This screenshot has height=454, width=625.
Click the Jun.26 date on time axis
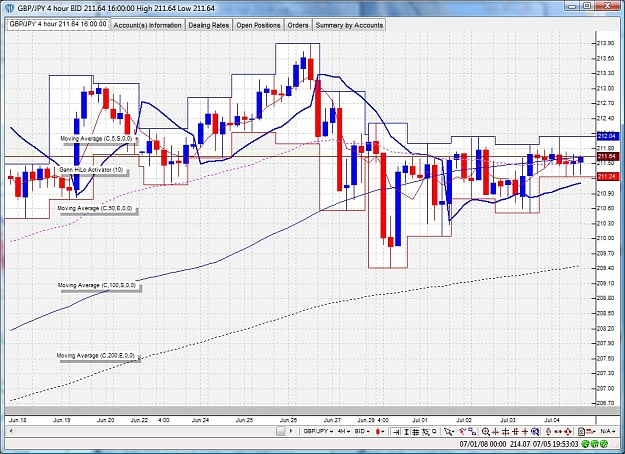288,420
